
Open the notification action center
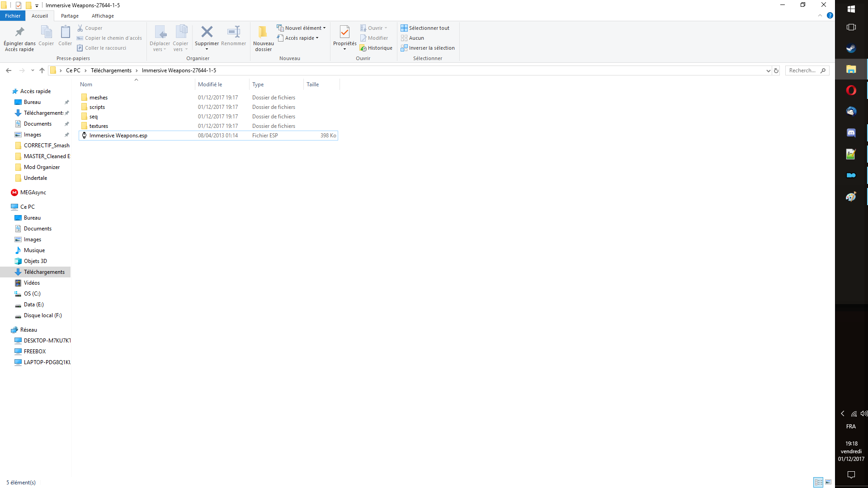coord(851,474)
